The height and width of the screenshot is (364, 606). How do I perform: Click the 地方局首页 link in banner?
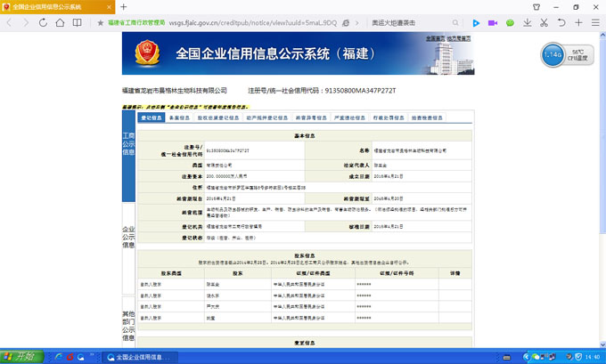point(459,38)
